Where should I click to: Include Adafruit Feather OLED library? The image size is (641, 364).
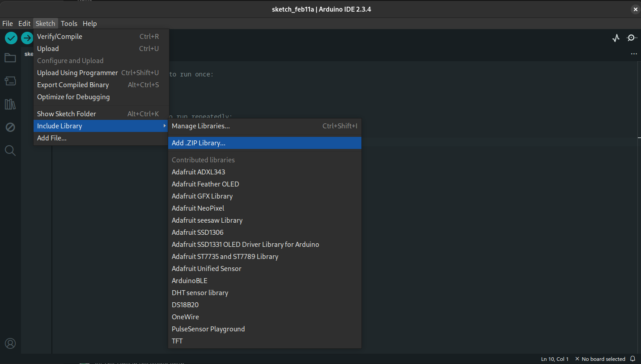265,184
